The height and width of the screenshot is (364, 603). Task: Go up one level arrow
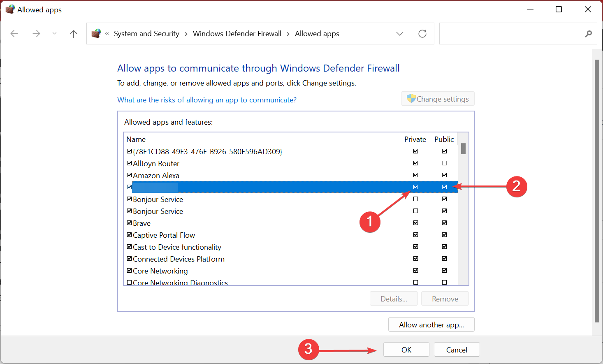(x=74, y=34)
